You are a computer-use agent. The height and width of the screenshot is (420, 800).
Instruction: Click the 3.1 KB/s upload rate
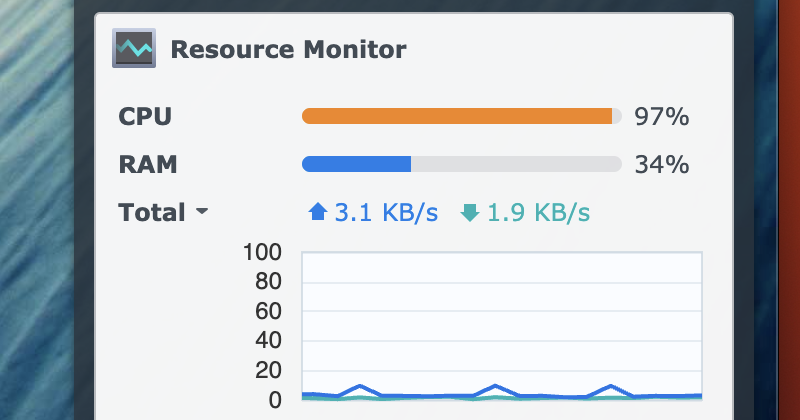pos(385,212)
